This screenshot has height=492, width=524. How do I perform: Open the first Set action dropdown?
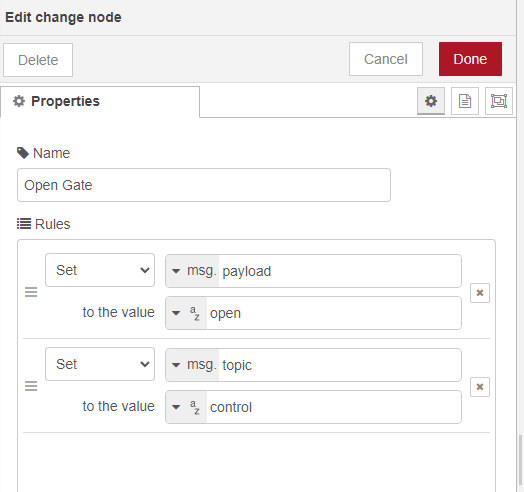tap(100, 270)
